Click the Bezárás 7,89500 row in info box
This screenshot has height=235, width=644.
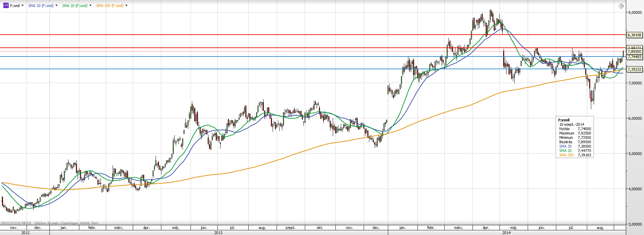pyautogui.click(x=575, y=142)
